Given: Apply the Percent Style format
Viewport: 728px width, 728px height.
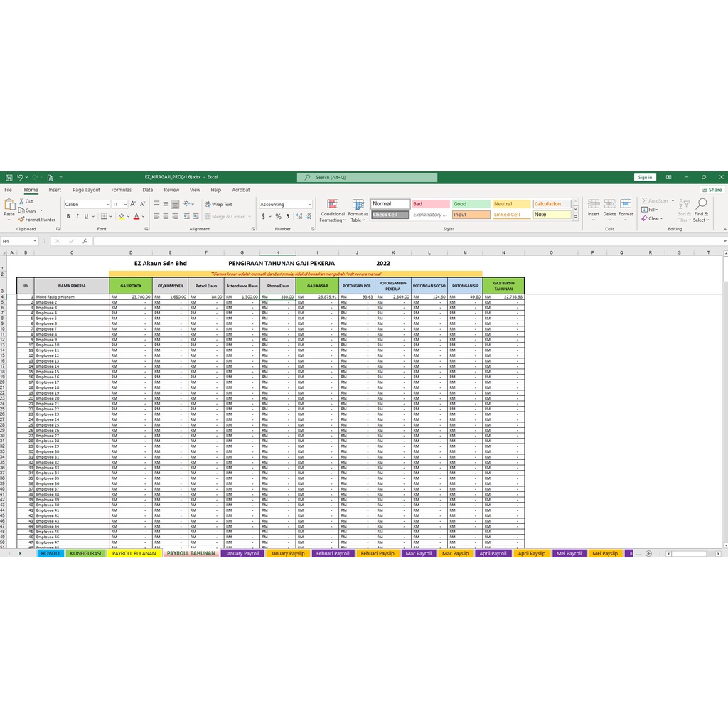Looking at the screenshot, I should [x=278, y=216].
